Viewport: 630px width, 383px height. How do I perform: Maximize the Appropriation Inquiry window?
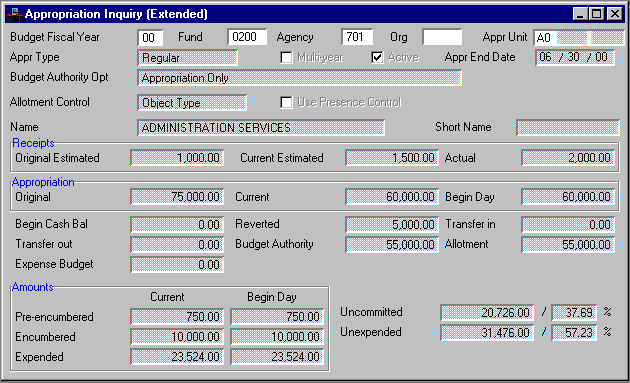tap(597, 14)
